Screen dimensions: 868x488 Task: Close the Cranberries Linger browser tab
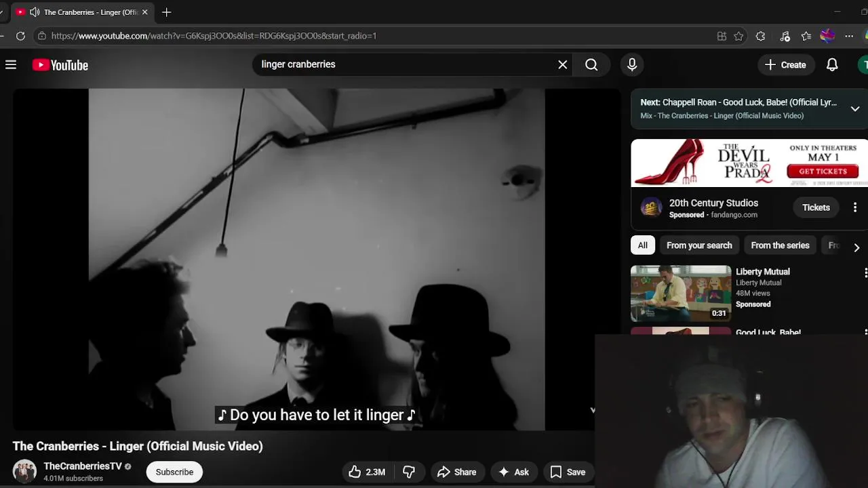point(144,12)
